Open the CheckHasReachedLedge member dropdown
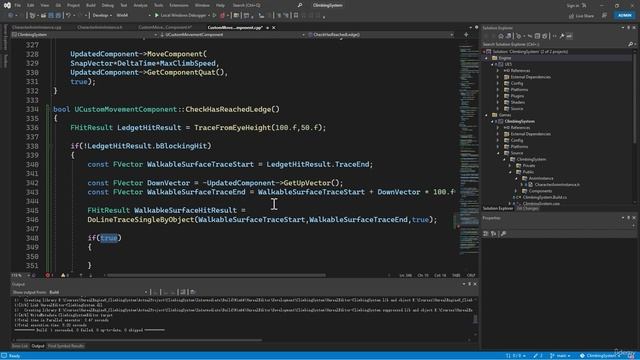 pyautogui.click(x=381, y=35)
